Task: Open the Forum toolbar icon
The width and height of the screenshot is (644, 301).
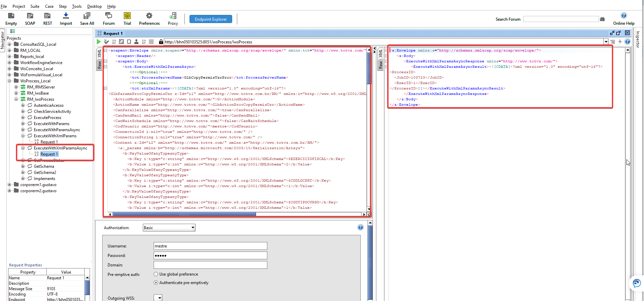Action: (x=109, y=16)
